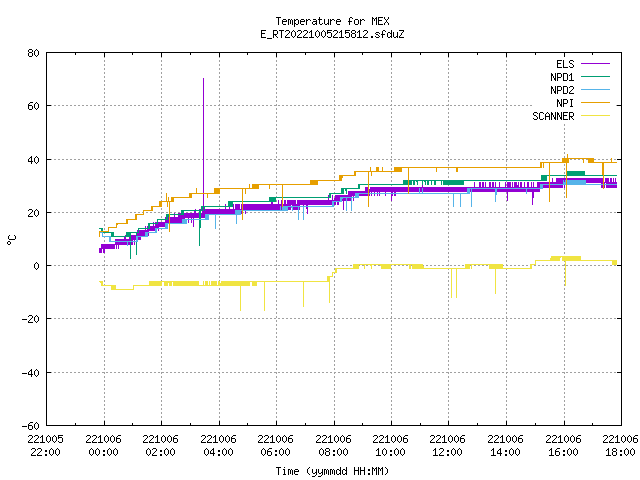This screenshot has width=640, height=480.
Task: Click the x-axis label 221006 04:00
Action: point(218,446)
